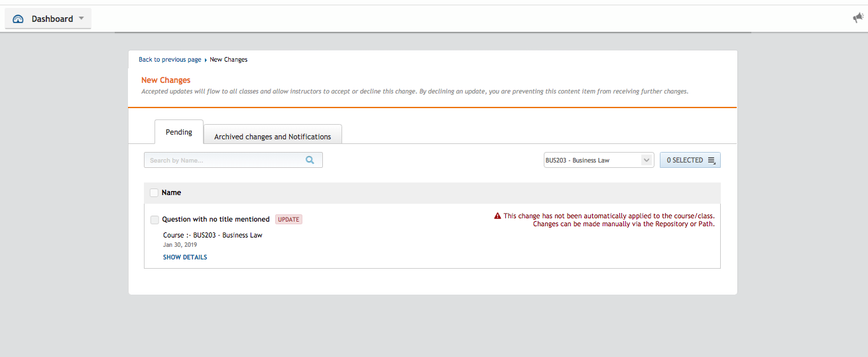
Task: Click the breadcrumb arrow separator
Action: point(206,60)
